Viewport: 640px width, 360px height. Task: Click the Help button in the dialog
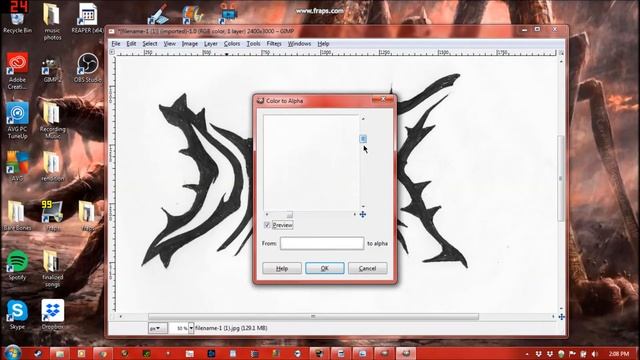[282, 268]
